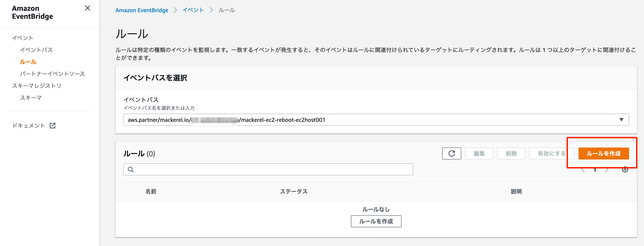Image resolution: width=644 pixels, height=246 pixels.
Task: Open the settings gear for table preferences
Action: coord(625,169)
